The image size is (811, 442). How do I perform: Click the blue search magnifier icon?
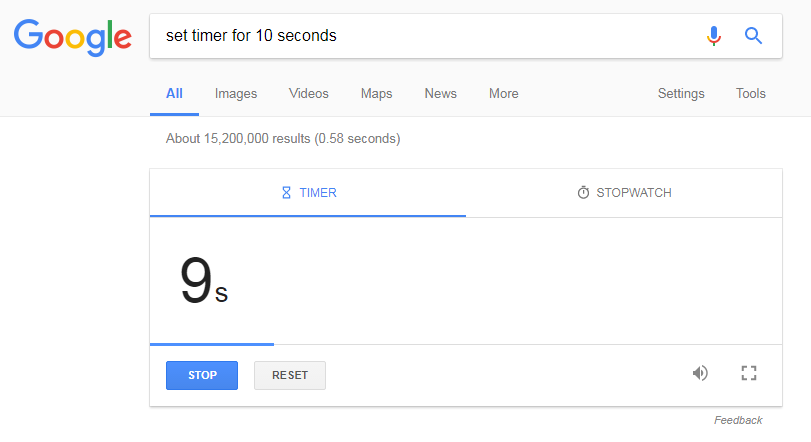click(754, 36)
